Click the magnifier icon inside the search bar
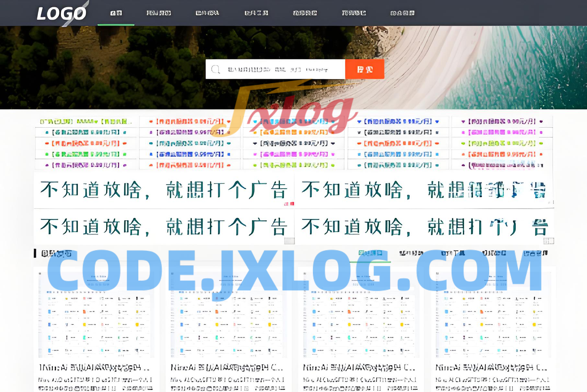 tap(215, 69)
